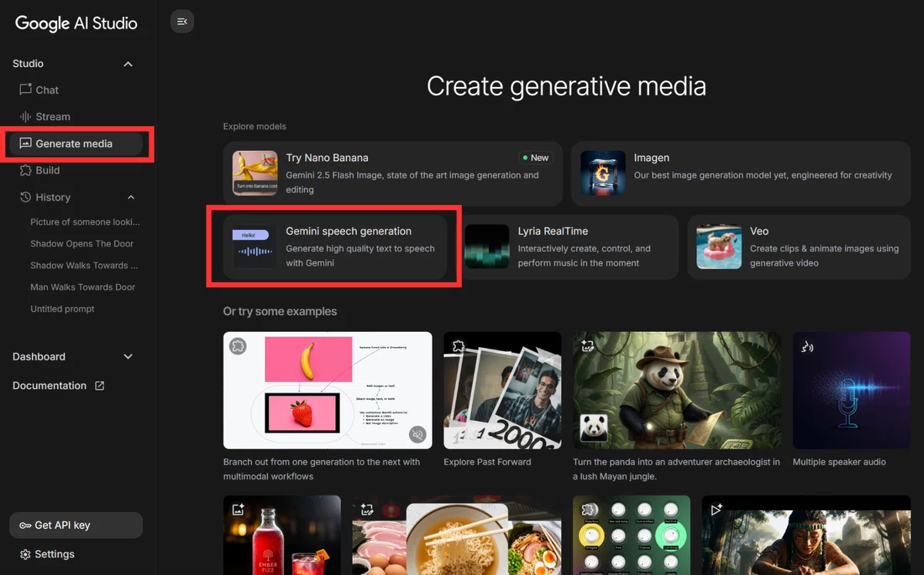
Task: Click the Nano Banana thumbnail image
Action: tap(255, 173)
